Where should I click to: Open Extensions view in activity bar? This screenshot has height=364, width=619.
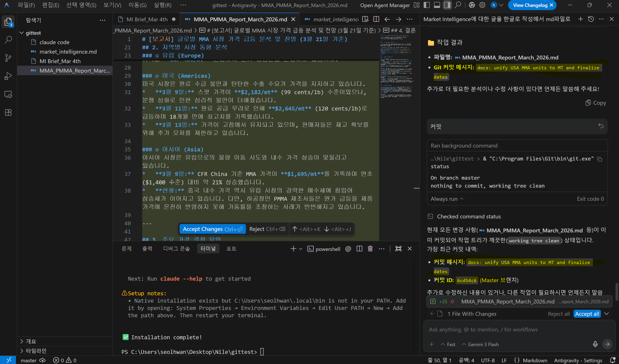tap(8, 112)
